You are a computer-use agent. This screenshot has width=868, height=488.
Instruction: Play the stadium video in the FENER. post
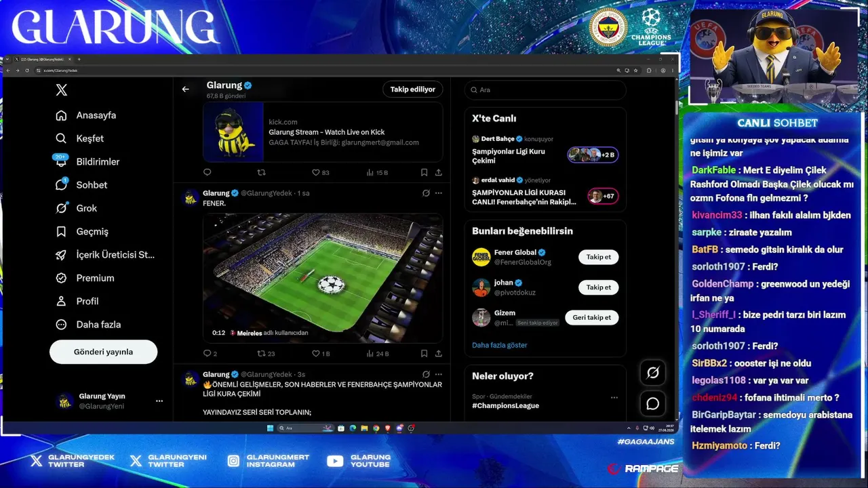pyautogui.click(x=323, y=278)
